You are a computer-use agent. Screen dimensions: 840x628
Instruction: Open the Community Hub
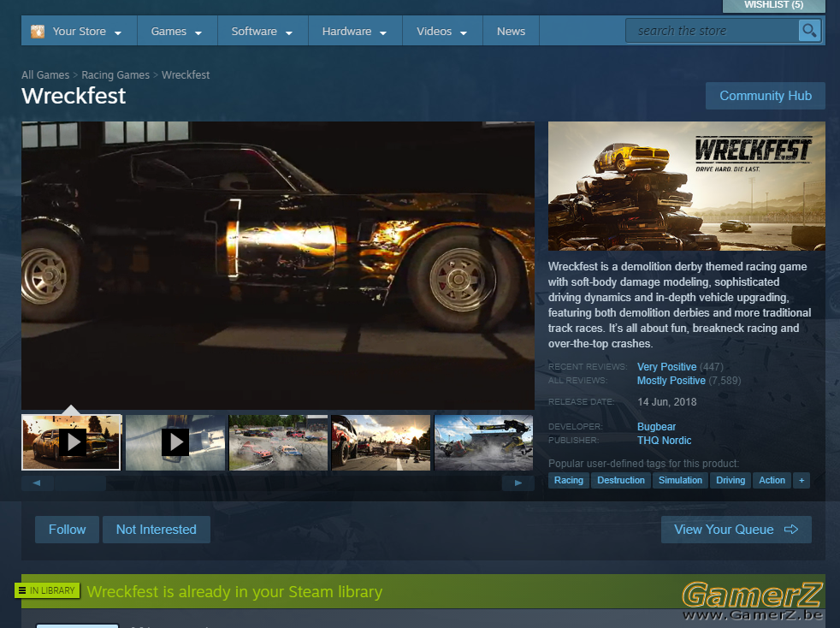pos(765,96)
